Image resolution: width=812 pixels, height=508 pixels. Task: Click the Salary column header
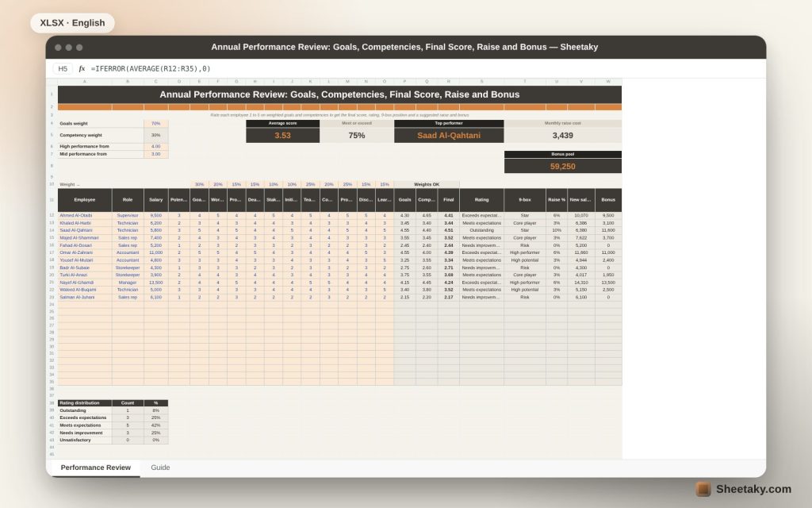click(156, 199)
